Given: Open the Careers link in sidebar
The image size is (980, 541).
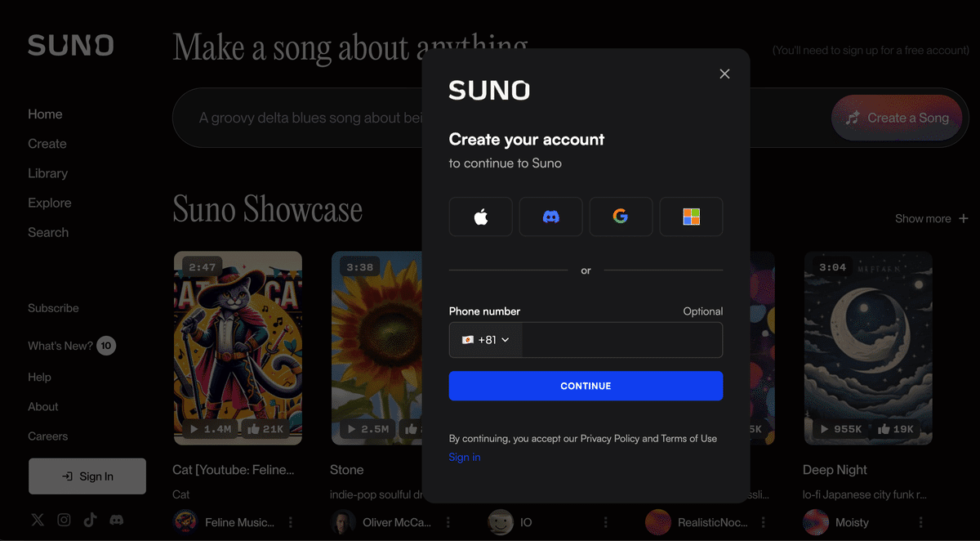Looking at the screenshot, I should (48, 436).
